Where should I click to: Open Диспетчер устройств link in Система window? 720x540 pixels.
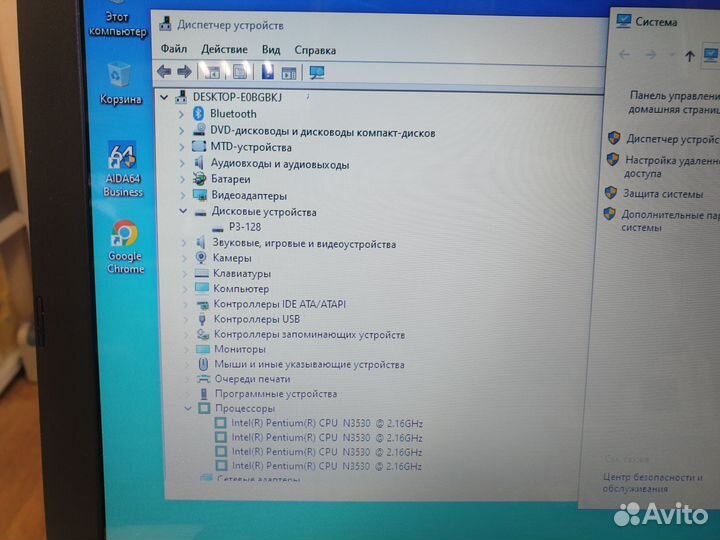pos(673,139)
